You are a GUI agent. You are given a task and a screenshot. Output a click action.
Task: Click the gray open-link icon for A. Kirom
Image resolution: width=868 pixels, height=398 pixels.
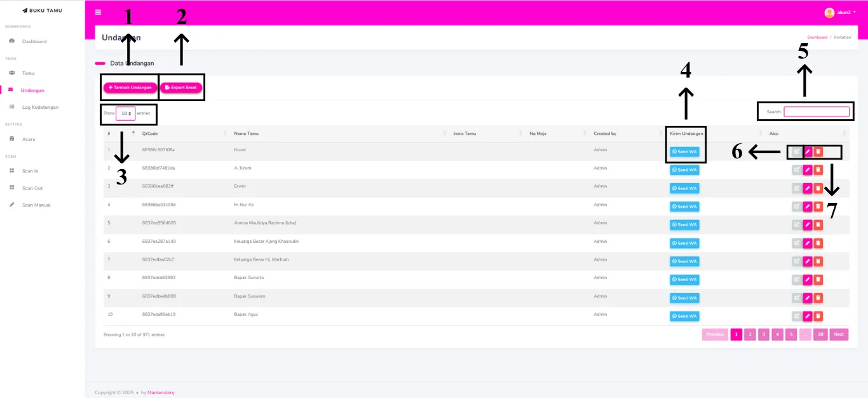797,170
